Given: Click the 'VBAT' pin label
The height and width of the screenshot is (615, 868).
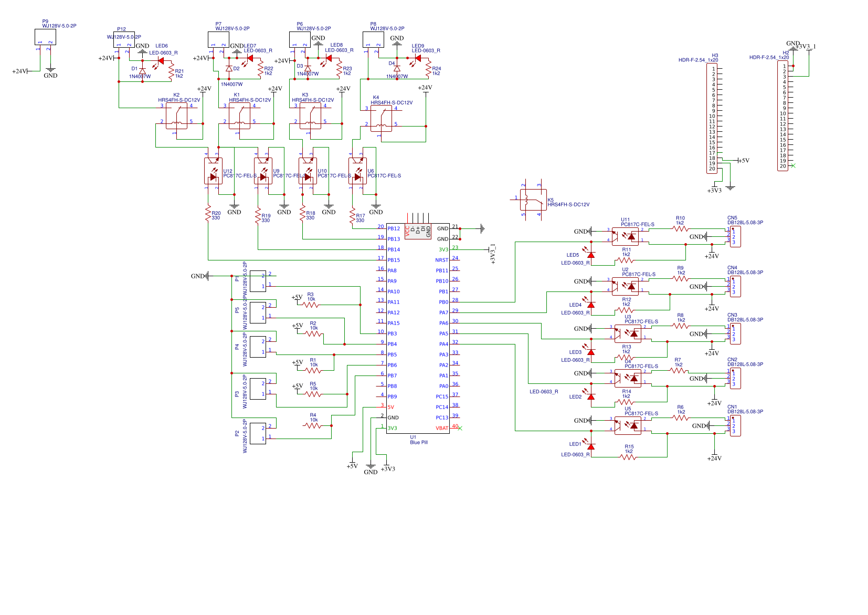Looking at the screenshot, I should [x=442, y=428].
